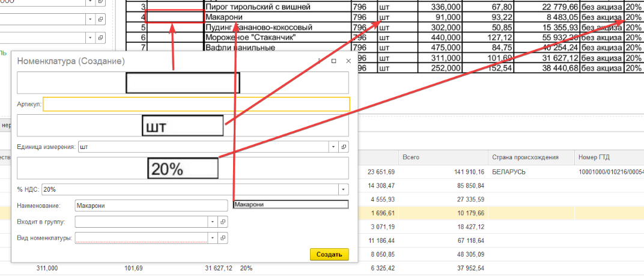Click price 127,12 in the spreadsheet
Viewport: 644px width, 277px height.
(499, 38)
